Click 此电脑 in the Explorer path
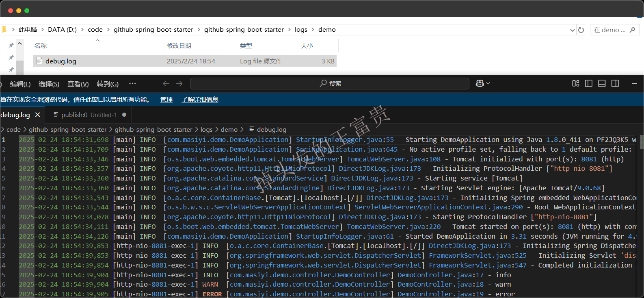 pos(28,30)
